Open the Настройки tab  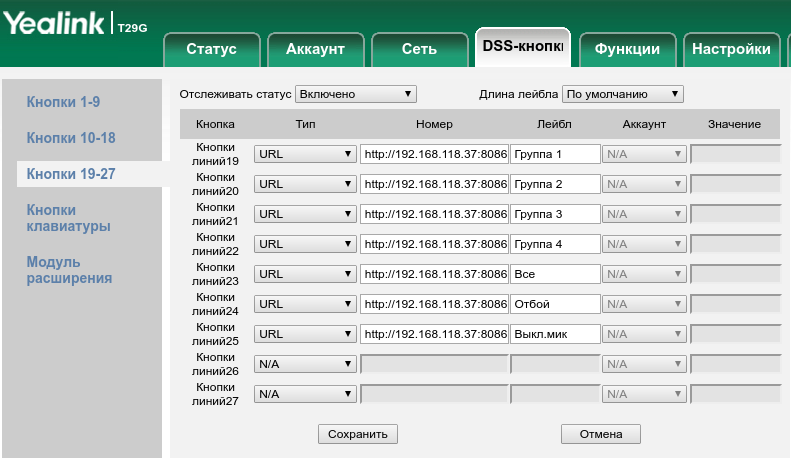730,49
